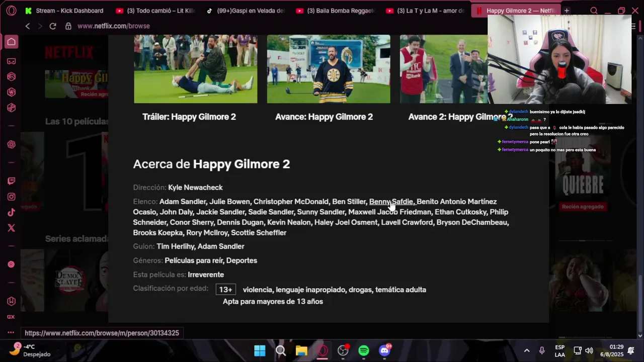This screenshot has width=644, height=362.
Task: Switch to Baila Bomba Reggaeton tab
Action: pyautogui.click(x=335, y=11)
